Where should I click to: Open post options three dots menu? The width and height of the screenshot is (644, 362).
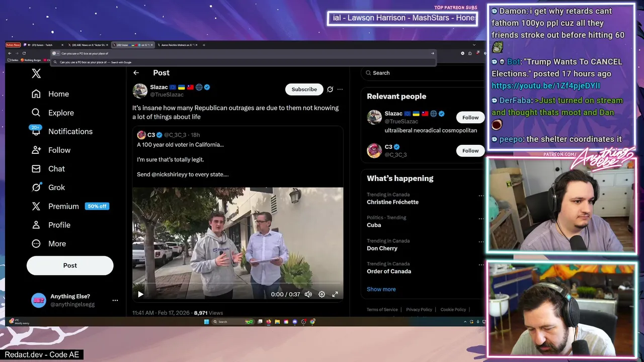point(340,89)
